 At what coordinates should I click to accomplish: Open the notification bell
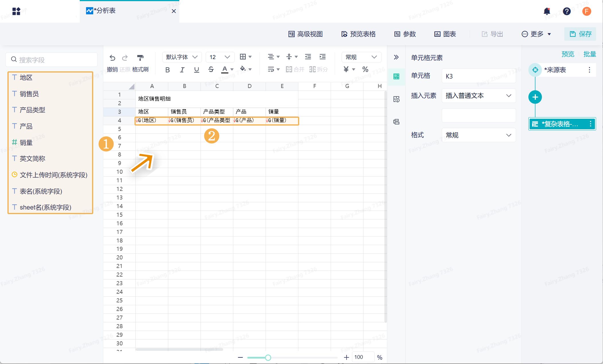547,11
